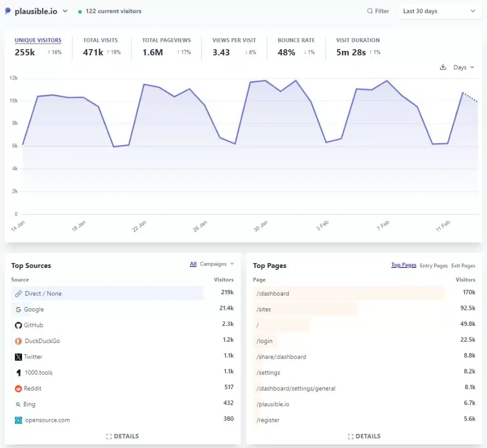Open the Last 30 days dropdown
Image resolution: width=487 pixels, height=448 pixels.
coord(439,11)
